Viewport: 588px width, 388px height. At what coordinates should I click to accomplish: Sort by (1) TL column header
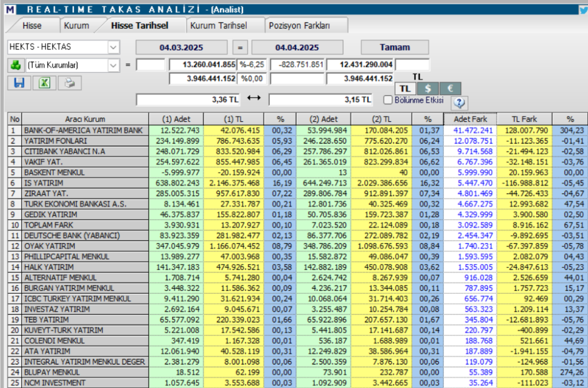(x=234, y=119)
